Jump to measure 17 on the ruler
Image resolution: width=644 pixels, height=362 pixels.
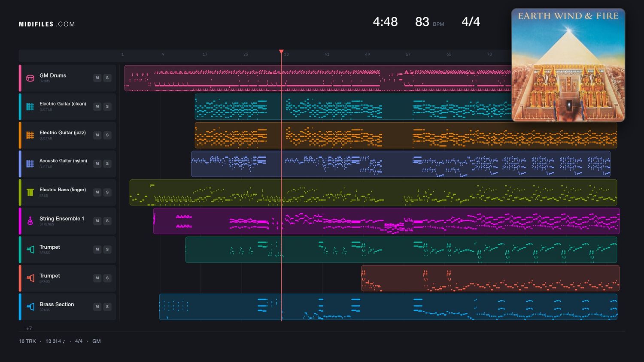(205, 54)
